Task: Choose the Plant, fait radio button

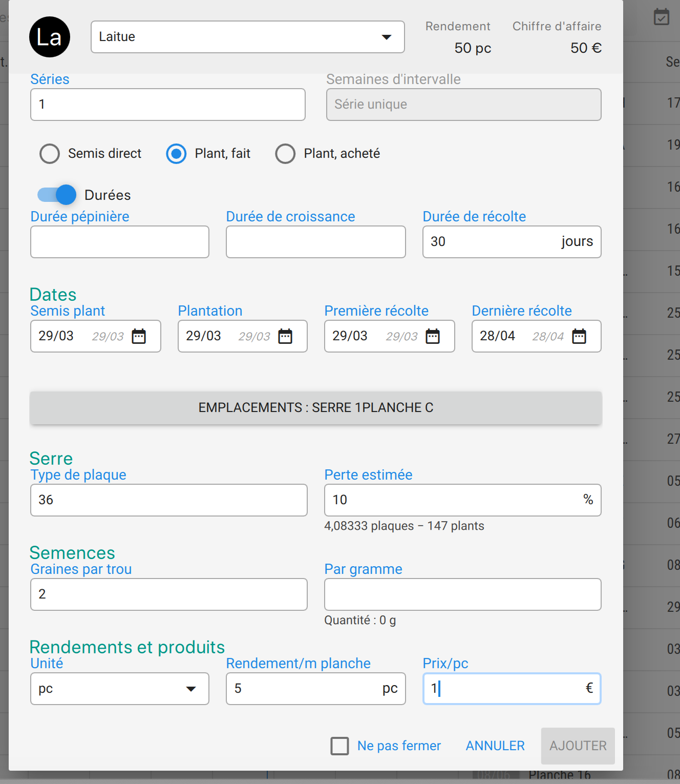Action: (x=176, y=154)
